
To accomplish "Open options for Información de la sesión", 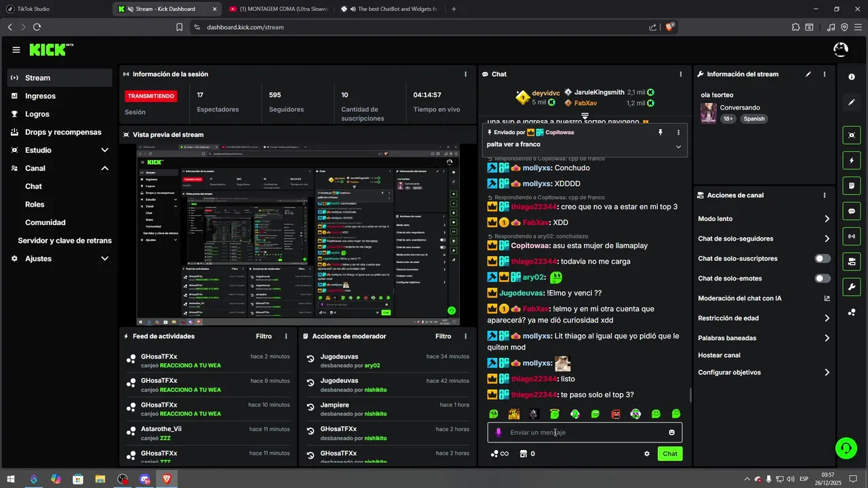I will [465, 74].
